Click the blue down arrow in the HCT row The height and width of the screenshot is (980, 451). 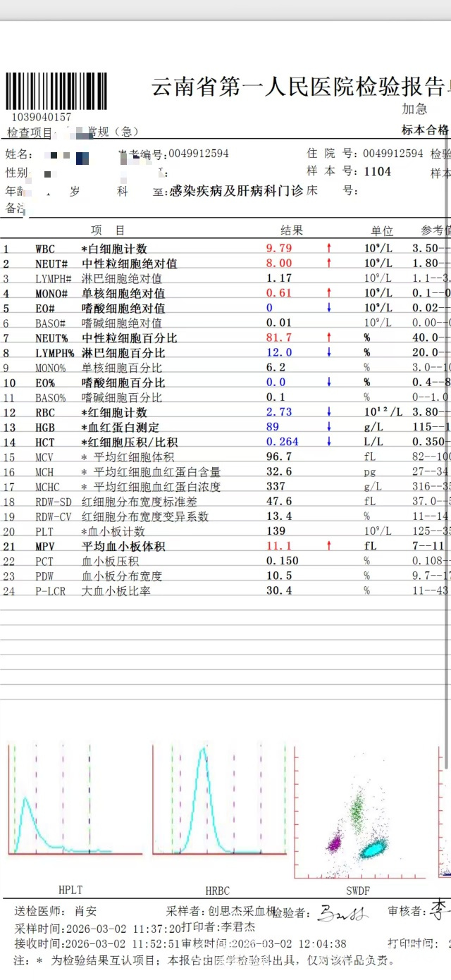point(328,442)
